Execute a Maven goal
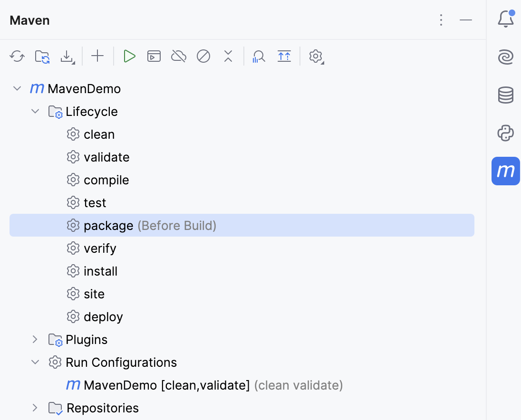The height and width of the screenshot is (420, 521). (x=154, y=56)
